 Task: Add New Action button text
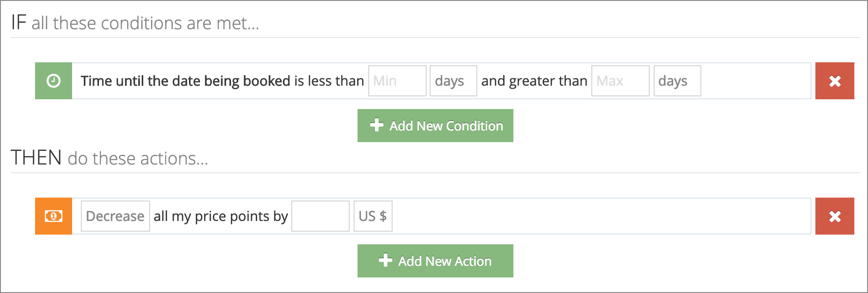[445, 261]
